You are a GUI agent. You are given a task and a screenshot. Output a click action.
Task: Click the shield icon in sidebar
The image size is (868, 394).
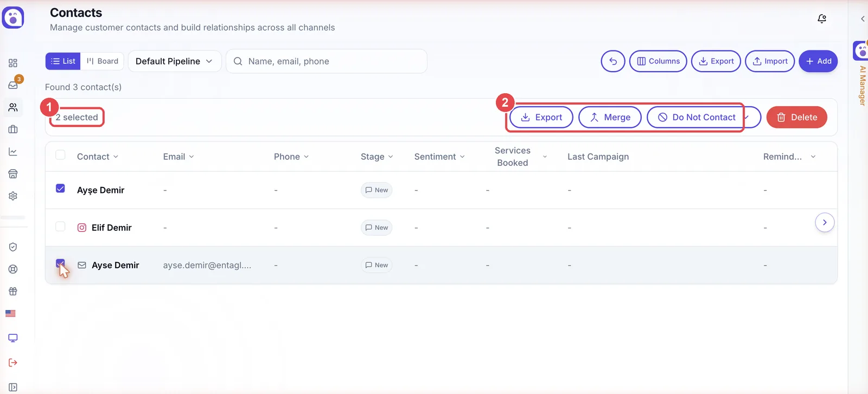[13, 247]
